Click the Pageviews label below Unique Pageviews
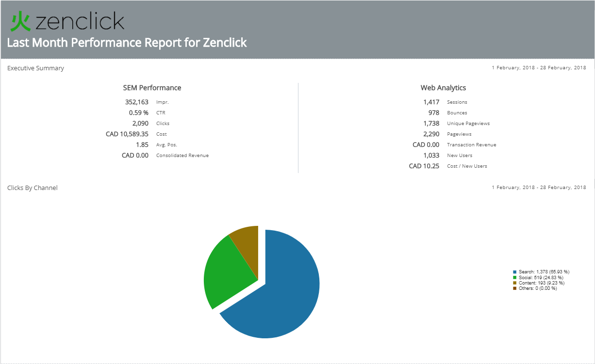595x364 pixels. coord(459,134)
